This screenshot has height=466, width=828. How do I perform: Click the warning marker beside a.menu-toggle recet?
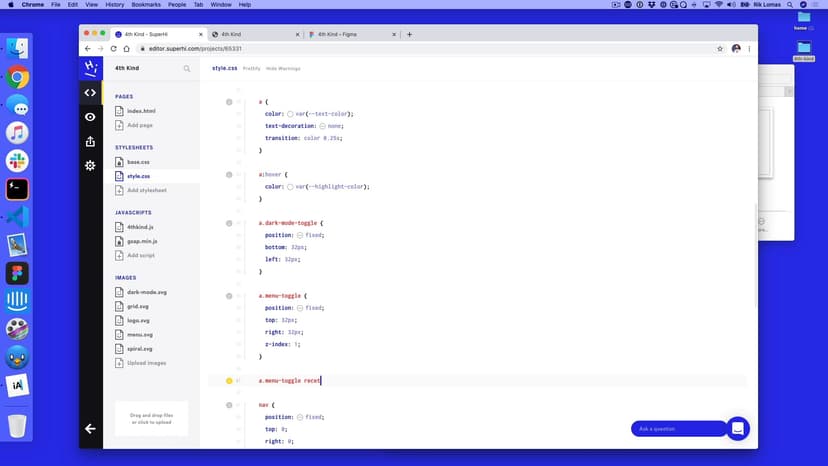tap(229, 381)
